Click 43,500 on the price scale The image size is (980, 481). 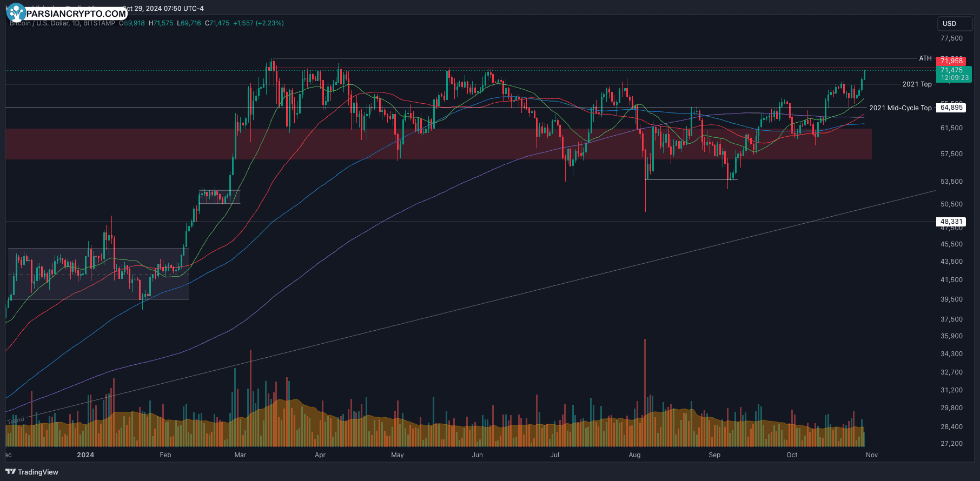pos(952,262)
